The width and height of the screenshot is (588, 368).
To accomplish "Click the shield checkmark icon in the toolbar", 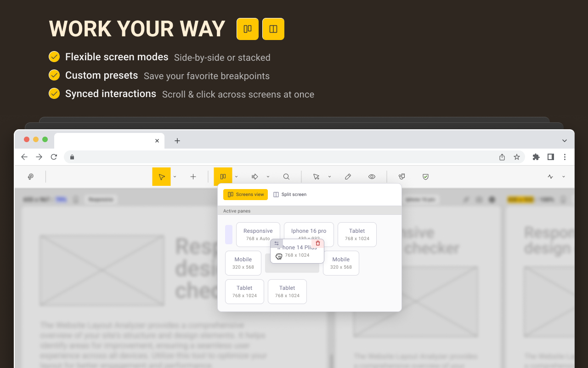I will point(425,176).
